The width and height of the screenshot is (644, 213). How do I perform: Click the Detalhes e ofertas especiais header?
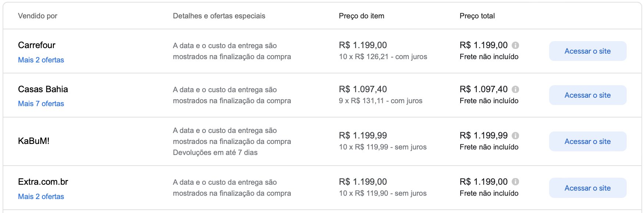point(219,16)
